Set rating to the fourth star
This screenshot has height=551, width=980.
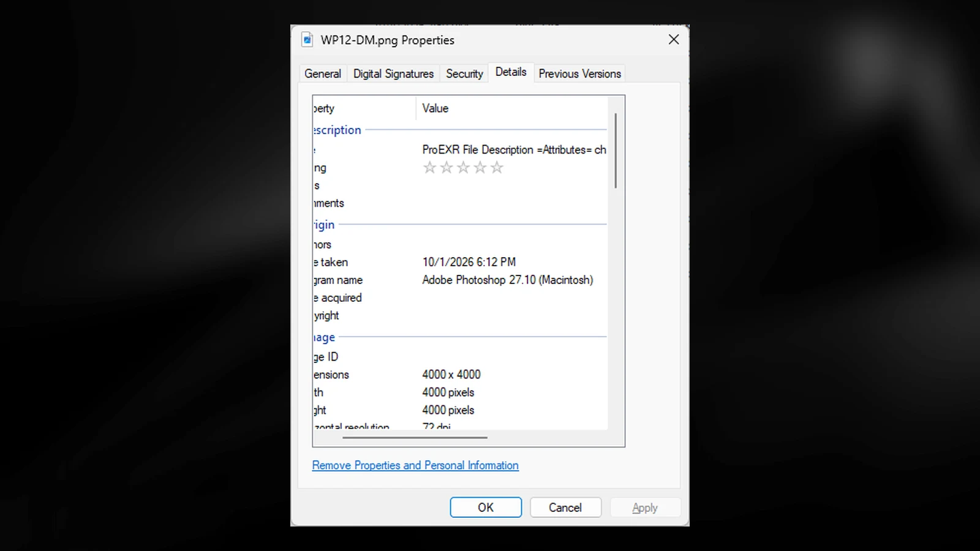(480, 167)
